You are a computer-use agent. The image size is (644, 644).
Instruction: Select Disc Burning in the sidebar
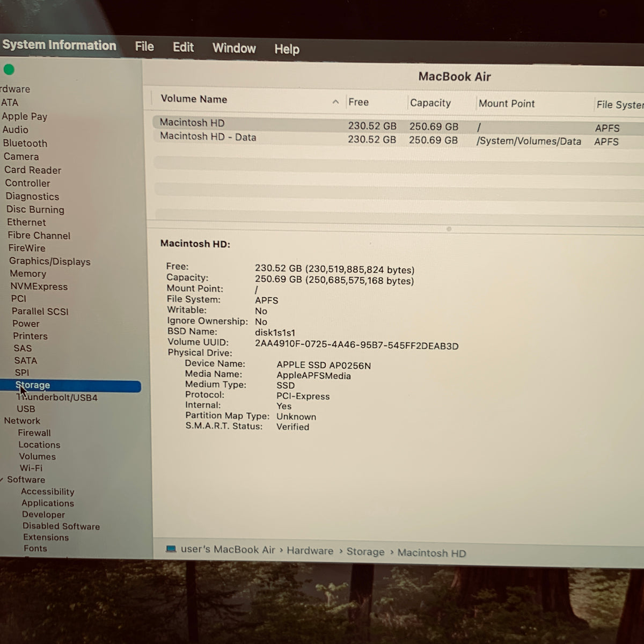[35, 209]
